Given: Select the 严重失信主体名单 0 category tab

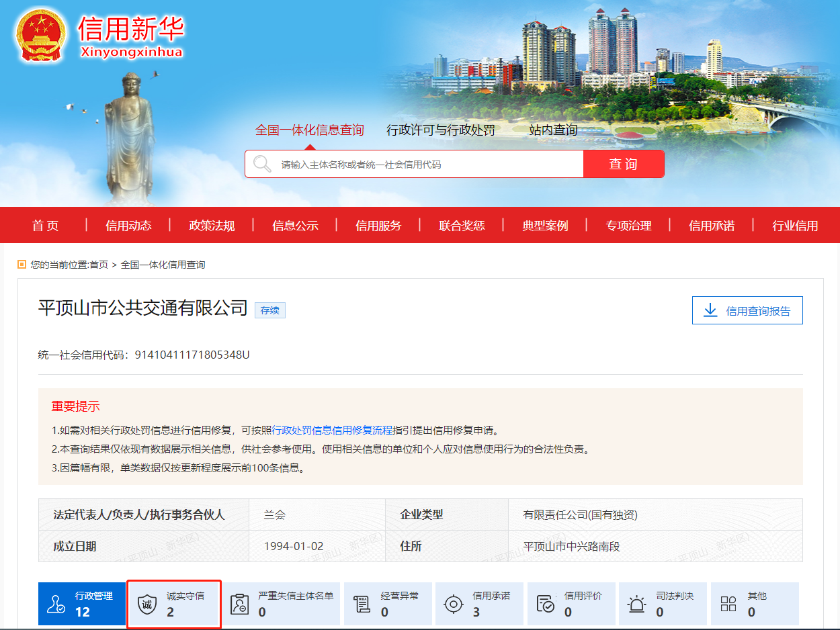Looking at the screenshot, I should click(282, 604).
